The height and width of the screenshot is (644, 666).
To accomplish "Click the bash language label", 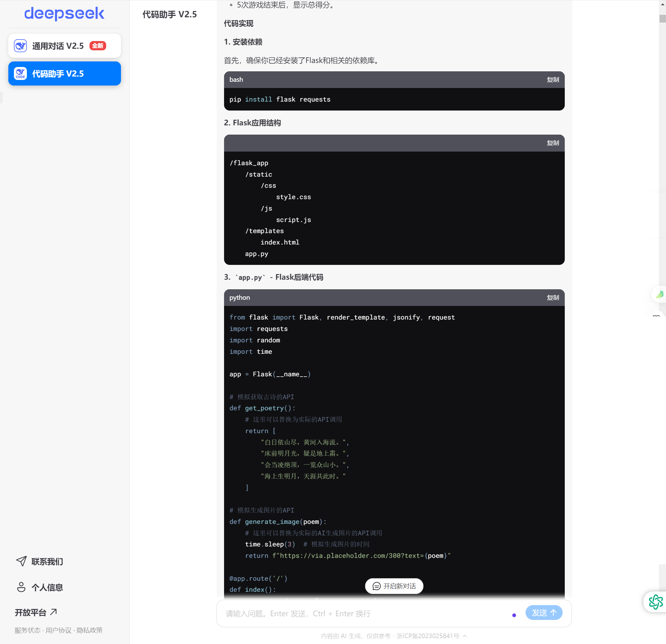I will pyautogui.click(x=236, y=80).
